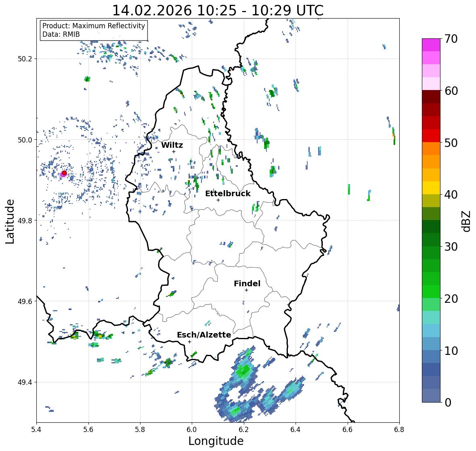Select the Wiltz station label
This screenshot has width=476, height=451.
(172, 145)
